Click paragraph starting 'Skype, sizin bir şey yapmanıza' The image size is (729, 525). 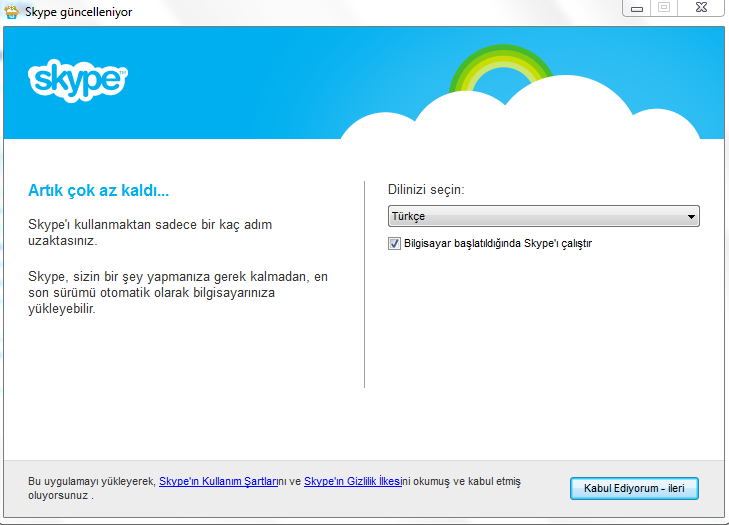click(178, 292)
